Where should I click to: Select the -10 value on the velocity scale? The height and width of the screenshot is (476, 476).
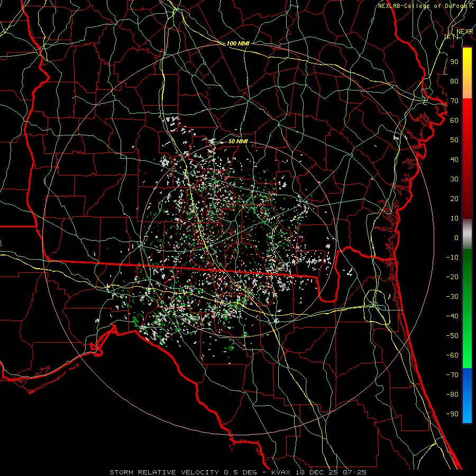click(452, 258)
